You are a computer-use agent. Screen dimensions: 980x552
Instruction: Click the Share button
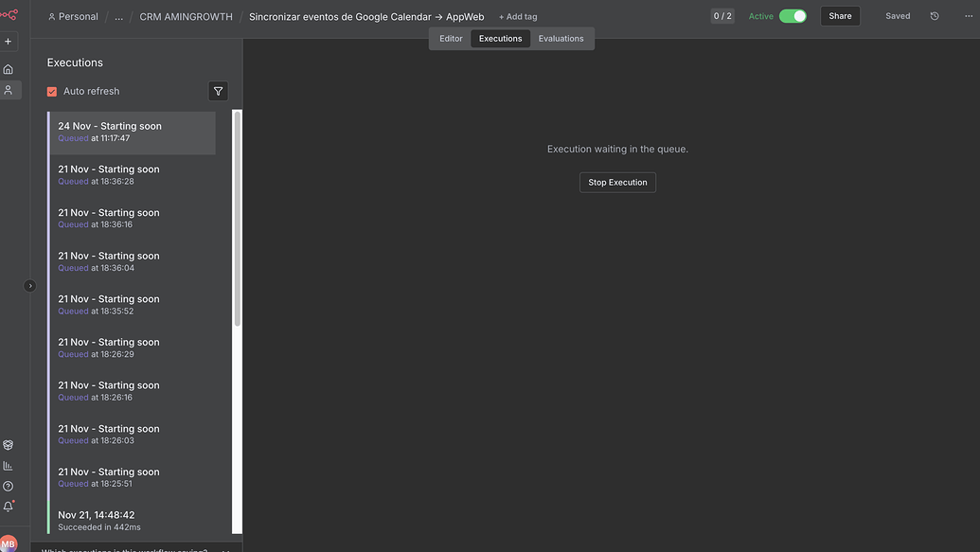click(x=839, y=15)
